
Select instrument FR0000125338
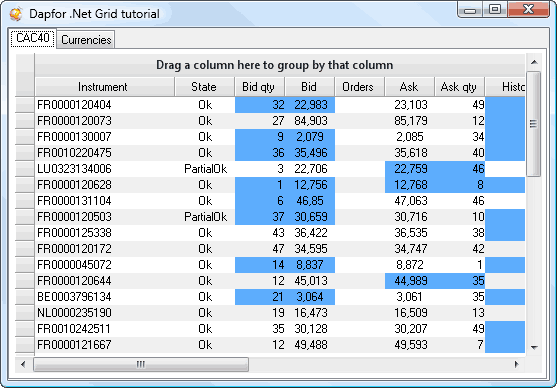point(74,233)
